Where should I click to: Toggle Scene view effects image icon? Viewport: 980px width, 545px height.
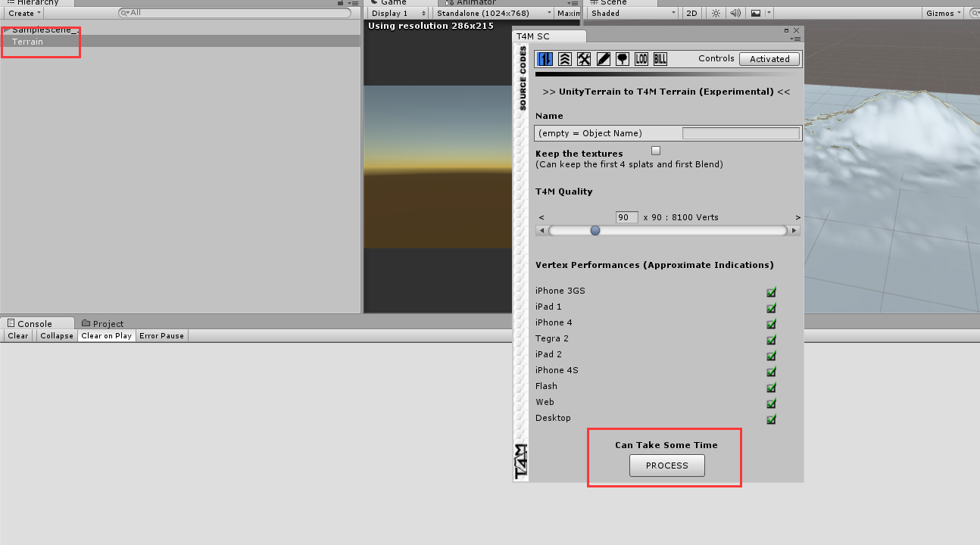click(x=755, y=13)
